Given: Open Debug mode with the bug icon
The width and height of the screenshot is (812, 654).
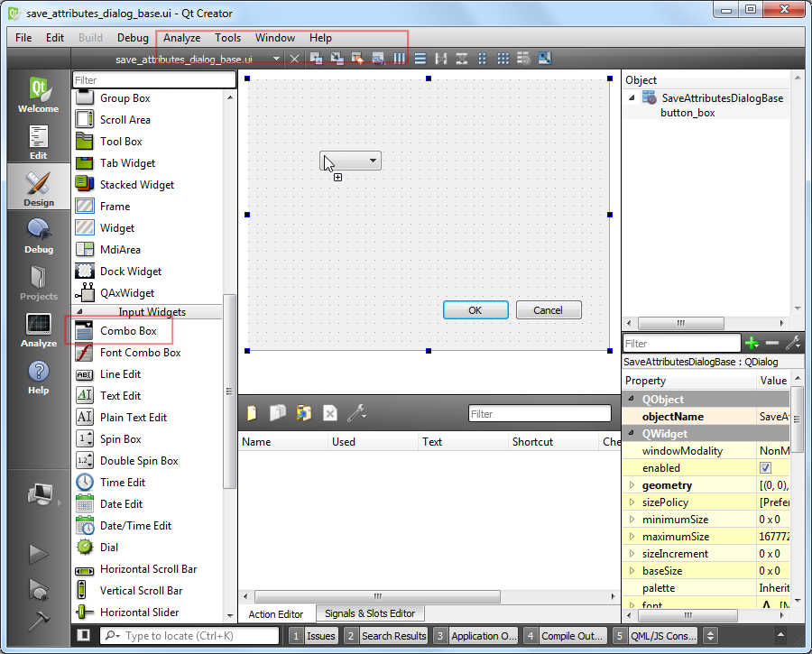Looking at the screenshot, I should point(38,235).
